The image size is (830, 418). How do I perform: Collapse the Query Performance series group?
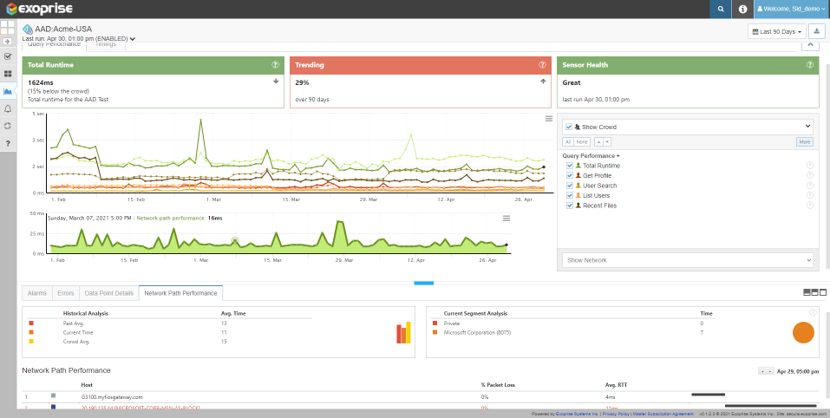click(591, 156)
